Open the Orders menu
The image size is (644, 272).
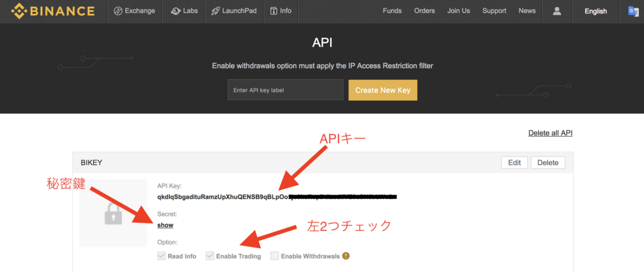click(x=425, y=11)
